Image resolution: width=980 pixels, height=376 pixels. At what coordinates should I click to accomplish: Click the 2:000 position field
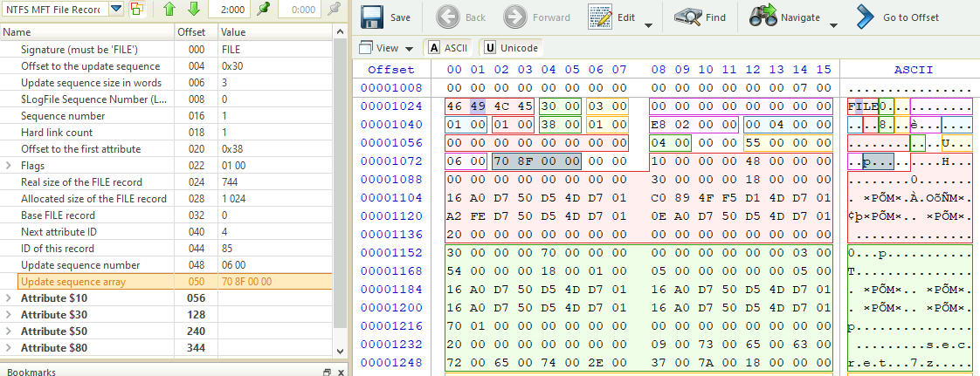coord(230,10)
